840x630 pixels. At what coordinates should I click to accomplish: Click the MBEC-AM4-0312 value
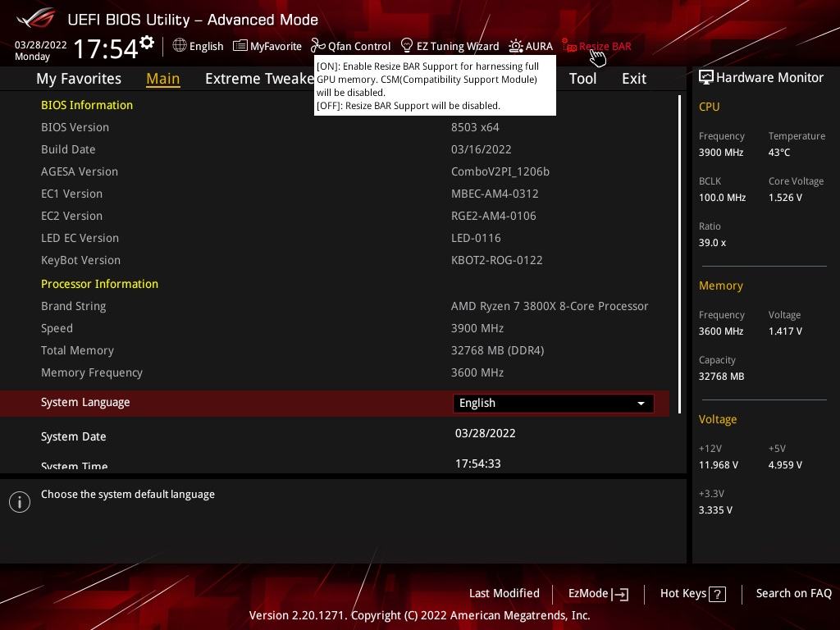[495, 194]
